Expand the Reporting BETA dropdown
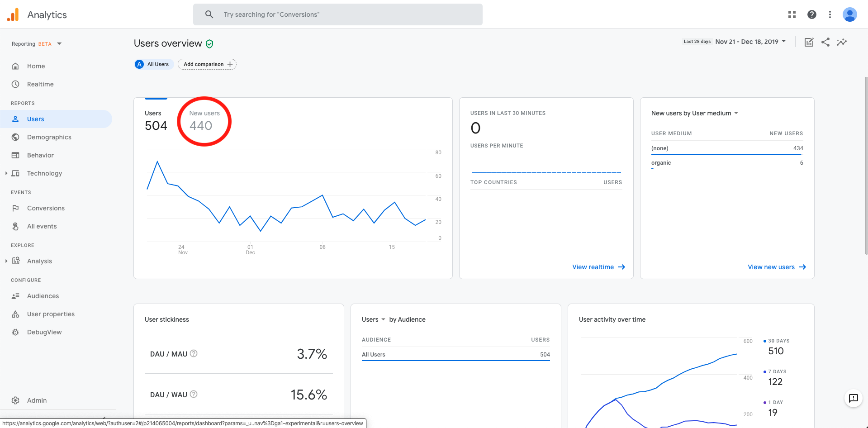868x428 pixels. point(37,44)
